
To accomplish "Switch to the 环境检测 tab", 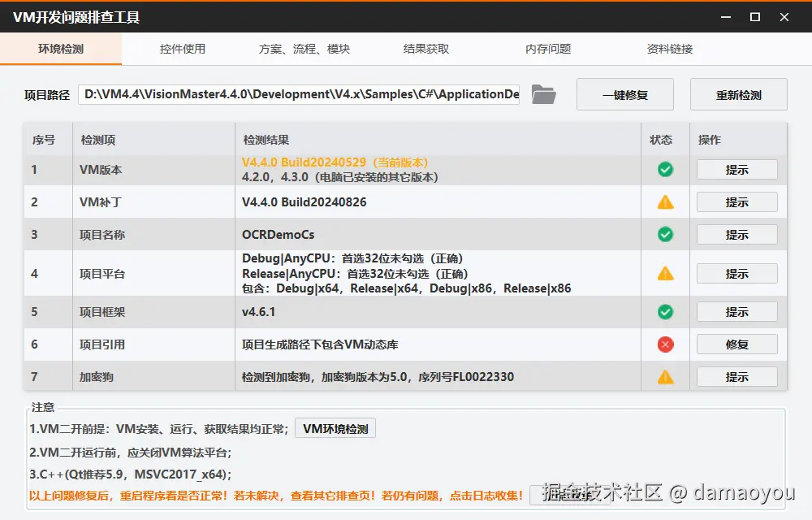I will (x=61, y=49).
